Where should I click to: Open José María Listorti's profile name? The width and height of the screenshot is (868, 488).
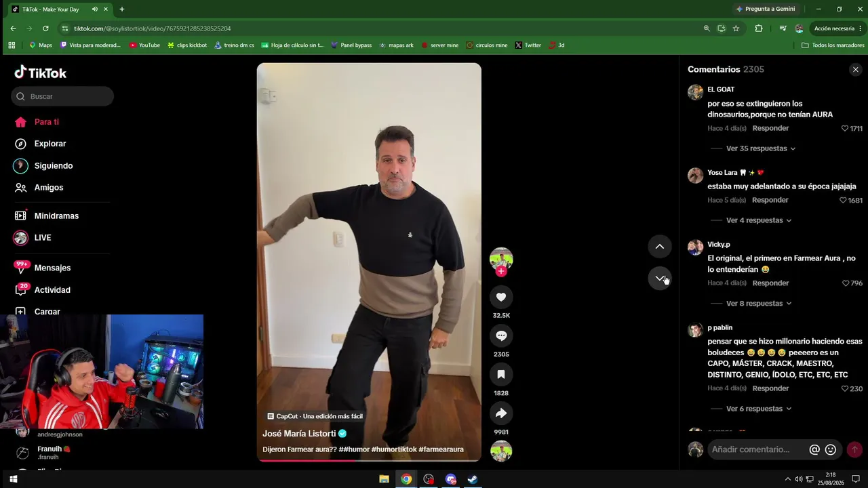tap(299, 434)
